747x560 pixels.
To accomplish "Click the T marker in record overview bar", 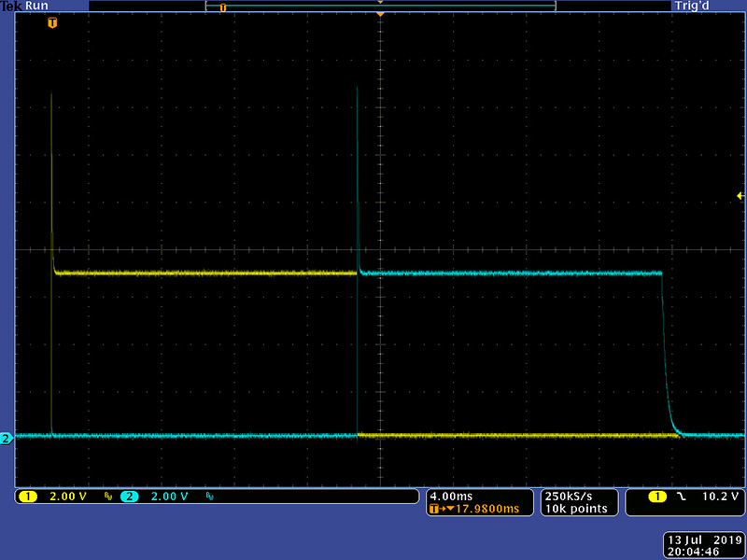I will [222, 7].
